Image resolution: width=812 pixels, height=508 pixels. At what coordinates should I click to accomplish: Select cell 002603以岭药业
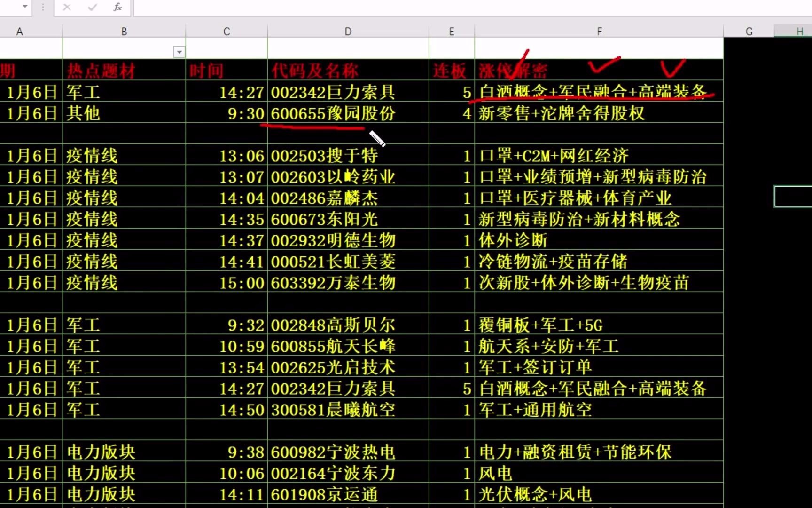(x=348, y=176)
